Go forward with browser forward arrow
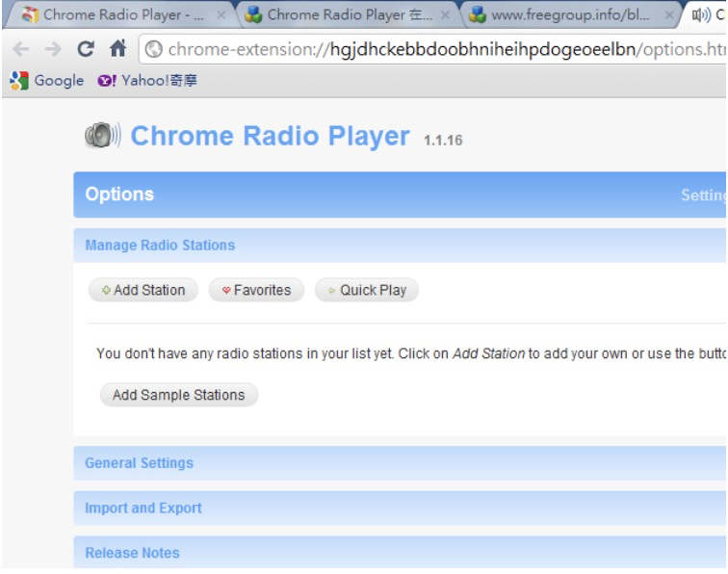The height and width of the screenshot is (574, 728). coord(53,49)
